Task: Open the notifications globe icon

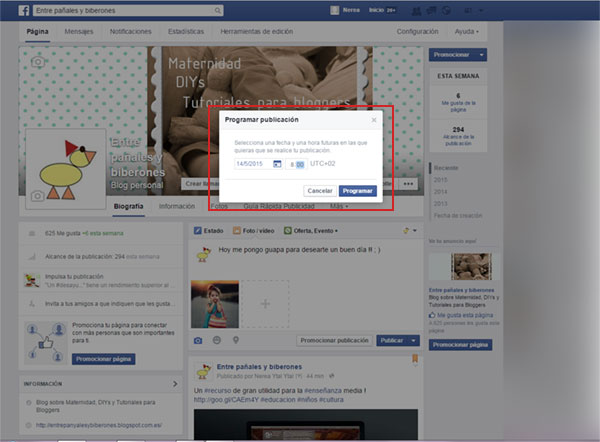Action: pos(446,11)
